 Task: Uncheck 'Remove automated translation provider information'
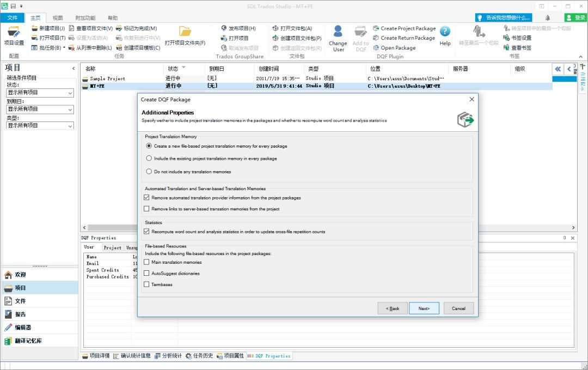tap(146, 198)
